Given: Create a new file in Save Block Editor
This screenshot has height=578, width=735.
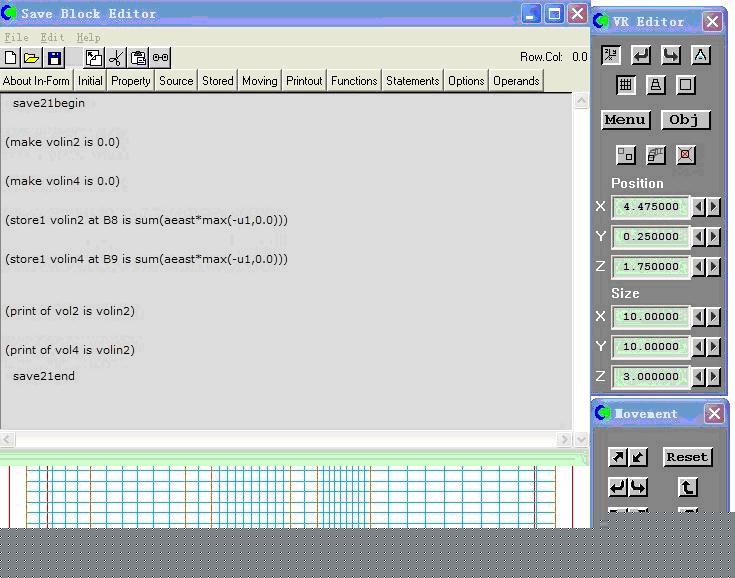Looking at the screenshot, I should 10,58.
